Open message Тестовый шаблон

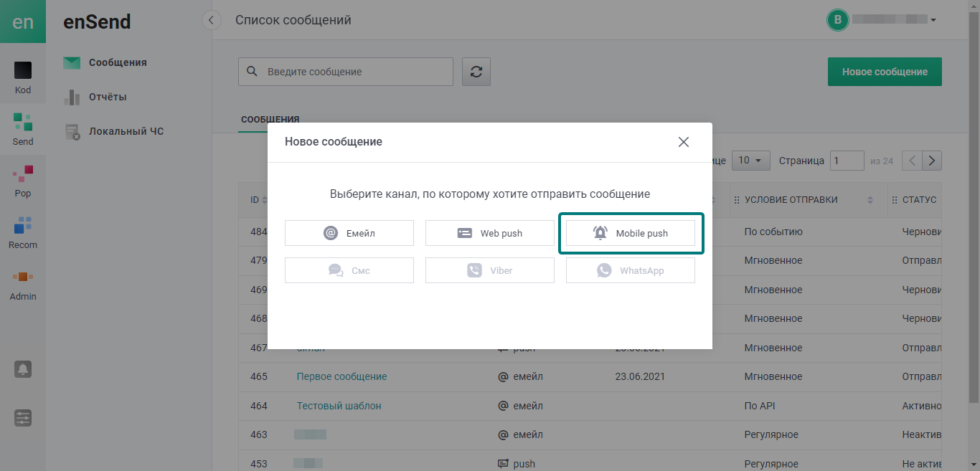pyautogui.click(x=339, y=406)
